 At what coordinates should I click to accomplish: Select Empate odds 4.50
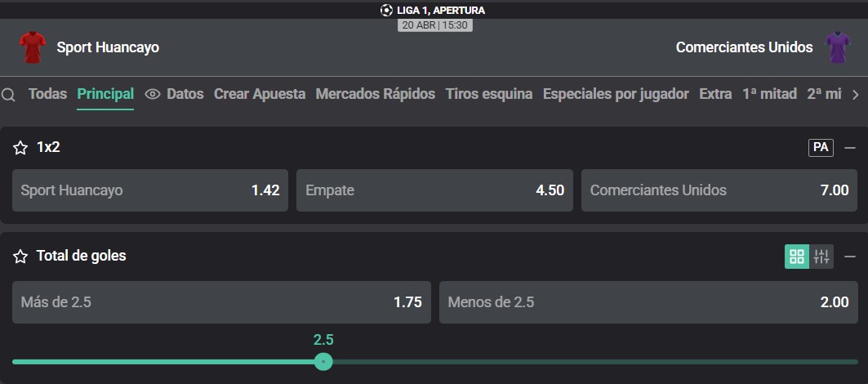pyautogui.click(x=434, y=190)
